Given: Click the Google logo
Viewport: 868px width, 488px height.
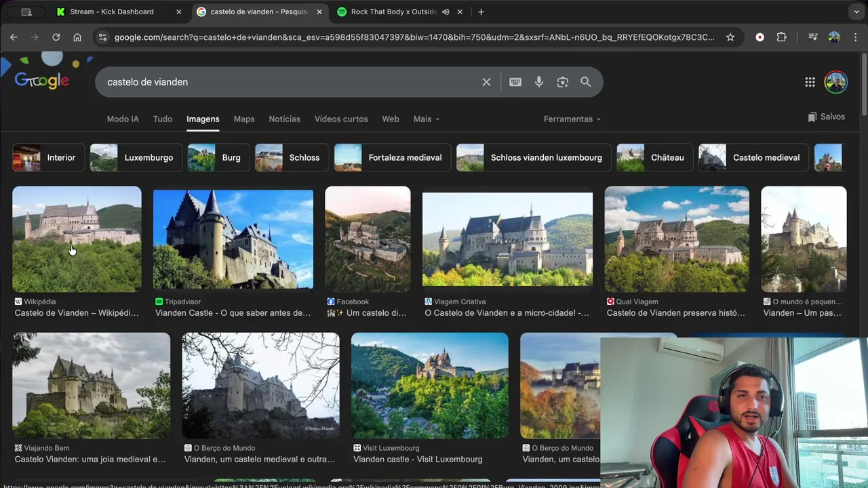Looking at the screenshot, I should coord(42,81).
